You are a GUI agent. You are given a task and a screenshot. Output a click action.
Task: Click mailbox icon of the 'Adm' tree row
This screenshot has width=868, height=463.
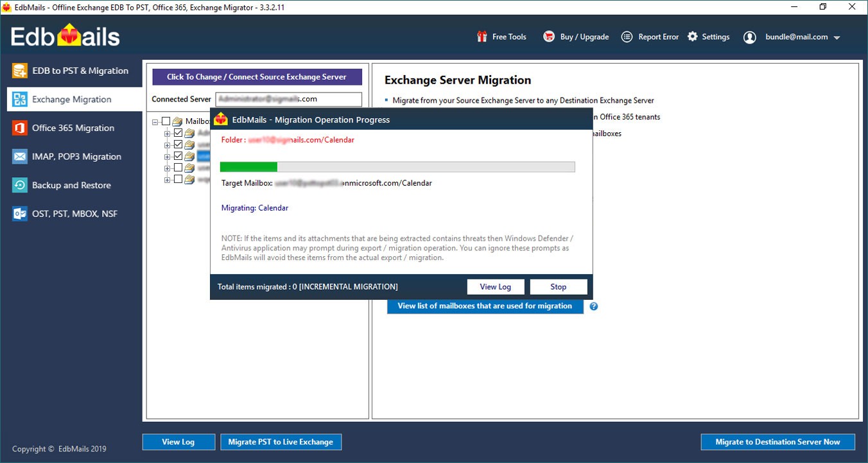(189, 134)
